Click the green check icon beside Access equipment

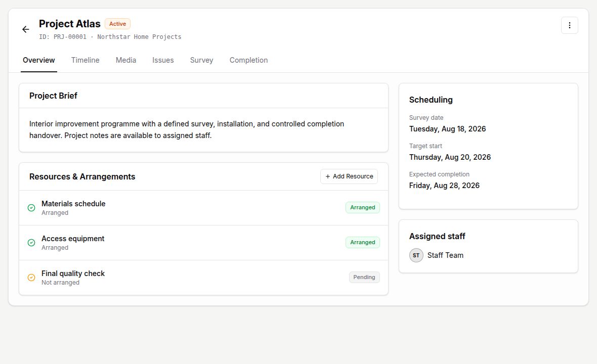pos(31,243)
